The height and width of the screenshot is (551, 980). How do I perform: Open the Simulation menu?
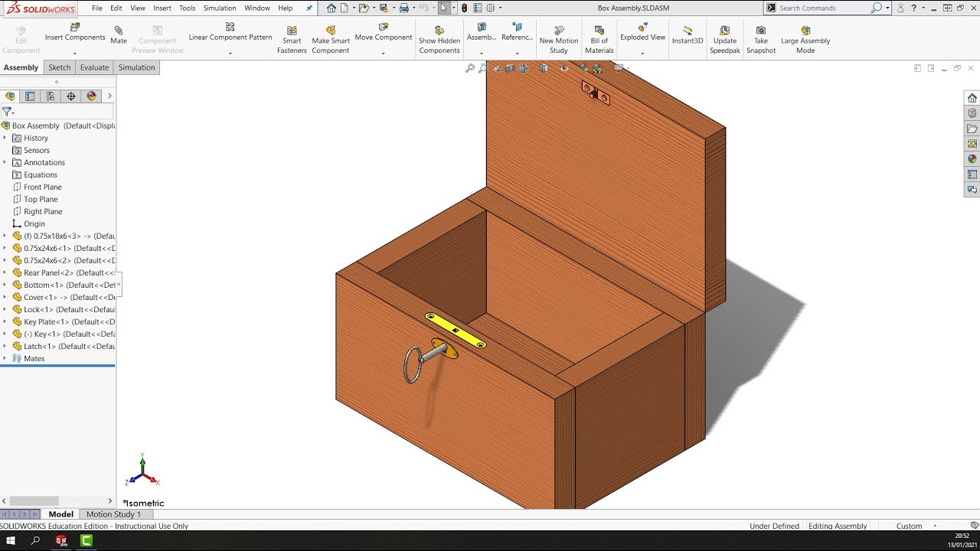[220, 8]
